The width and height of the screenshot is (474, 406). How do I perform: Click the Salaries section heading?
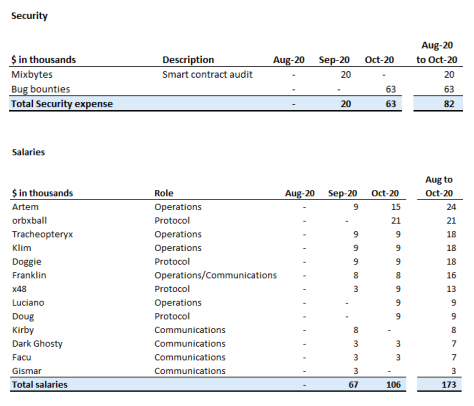point(28,152)
